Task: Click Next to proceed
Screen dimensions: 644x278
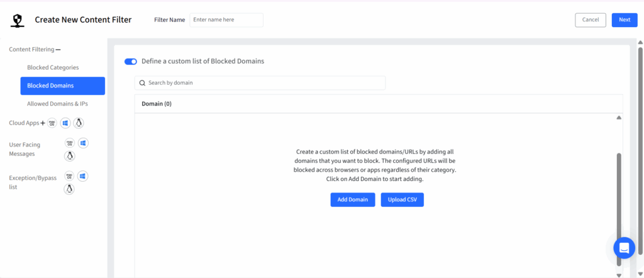Action: 624,19
